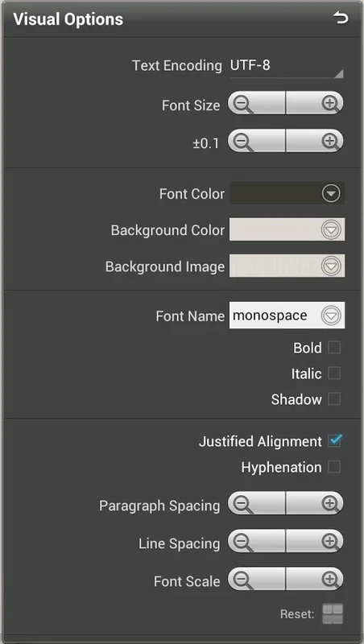Viewport: 364px width, 644px height.
Task: Enable the Hyphenation checkbox
Action: pyautogui.click(x=334, y=467)
